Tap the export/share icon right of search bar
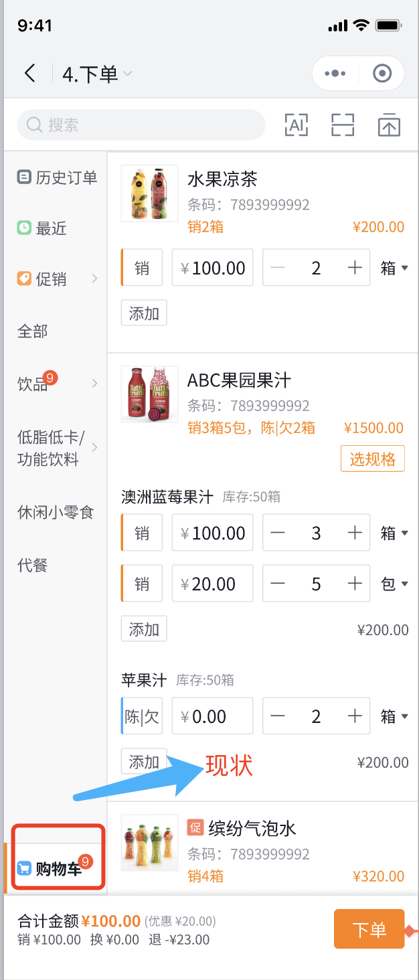 point(388,125)
